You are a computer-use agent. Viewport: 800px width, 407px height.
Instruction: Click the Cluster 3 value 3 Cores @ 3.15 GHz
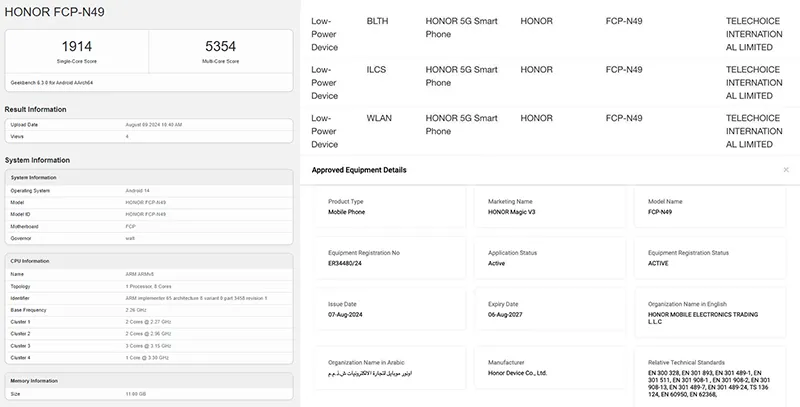[x=148, y=346]
